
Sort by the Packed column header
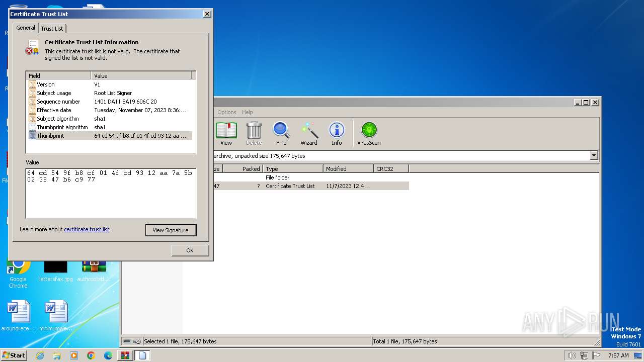tap(243, 169)
